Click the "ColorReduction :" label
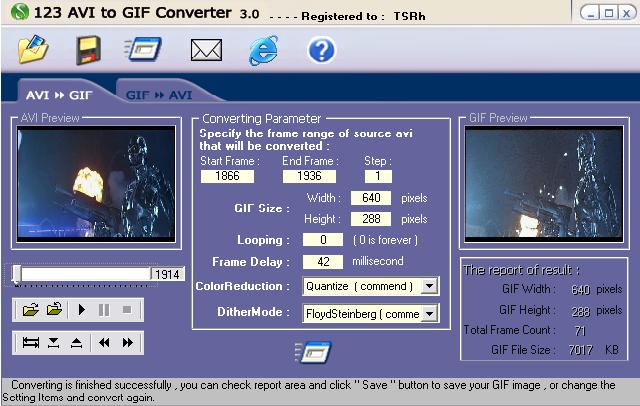Viewport: 640px width, 406px height. pos(242,286)
